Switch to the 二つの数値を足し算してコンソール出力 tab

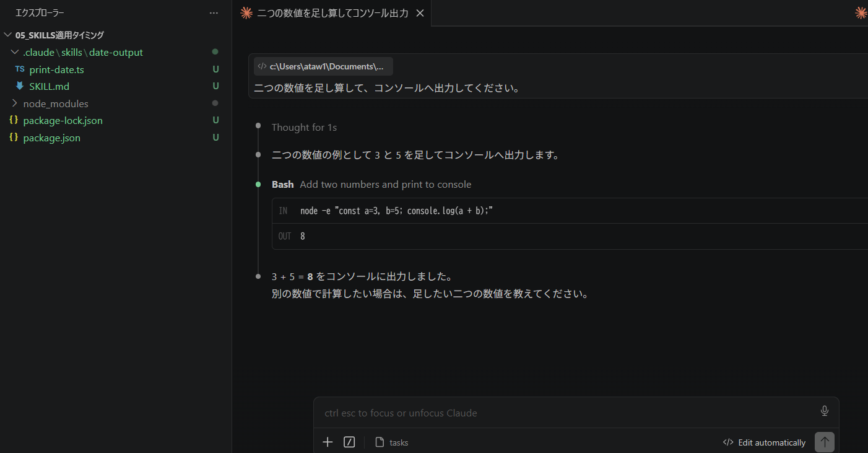tap(332, 13)
